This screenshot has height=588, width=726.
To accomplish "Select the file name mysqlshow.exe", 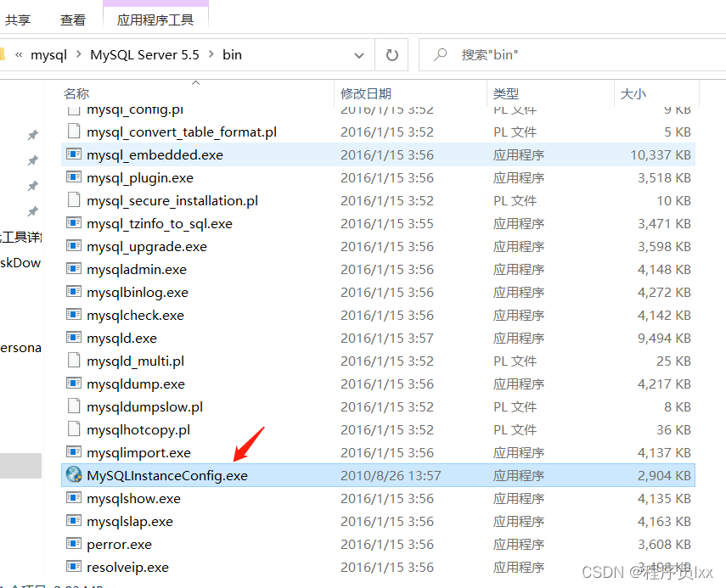I will (x=133, y=499).
